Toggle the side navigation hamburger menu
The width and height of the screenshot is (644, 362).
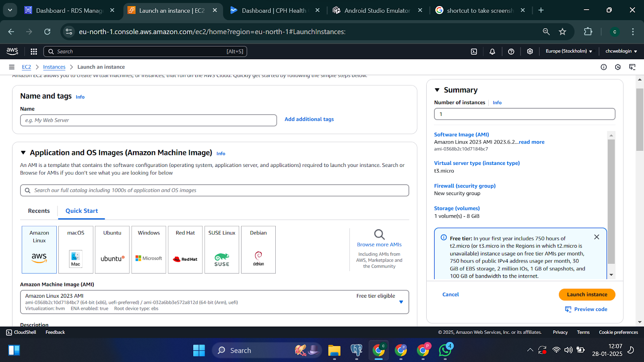click(x=12, y=67)
